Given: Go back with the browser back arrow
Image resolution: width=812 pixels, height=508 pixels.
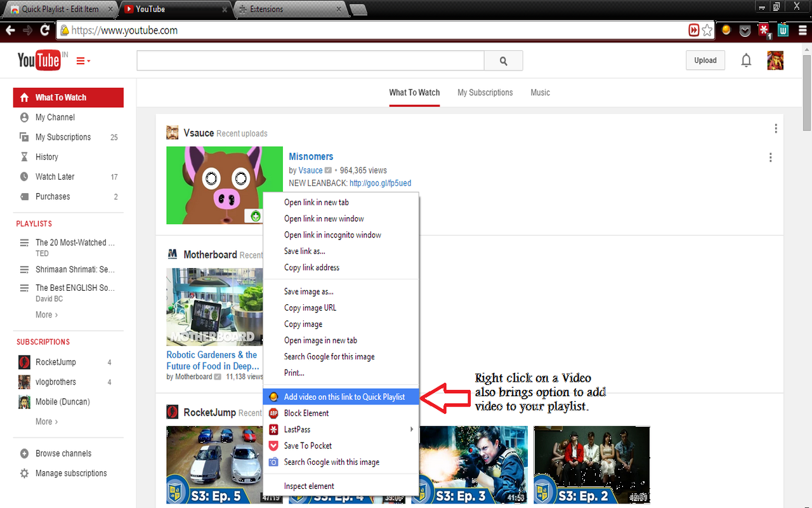Looking at the screenshot, I should click(x=10, y=30).
